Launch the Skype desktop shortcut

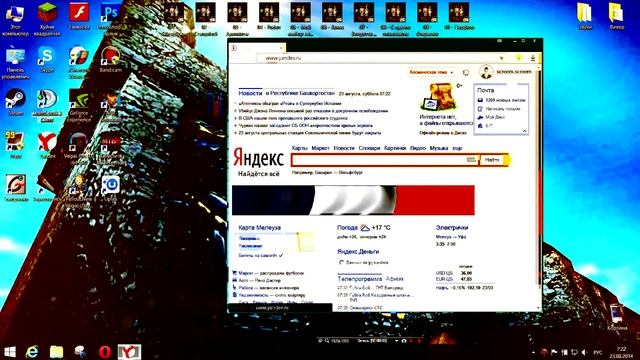tap(47, 59)
